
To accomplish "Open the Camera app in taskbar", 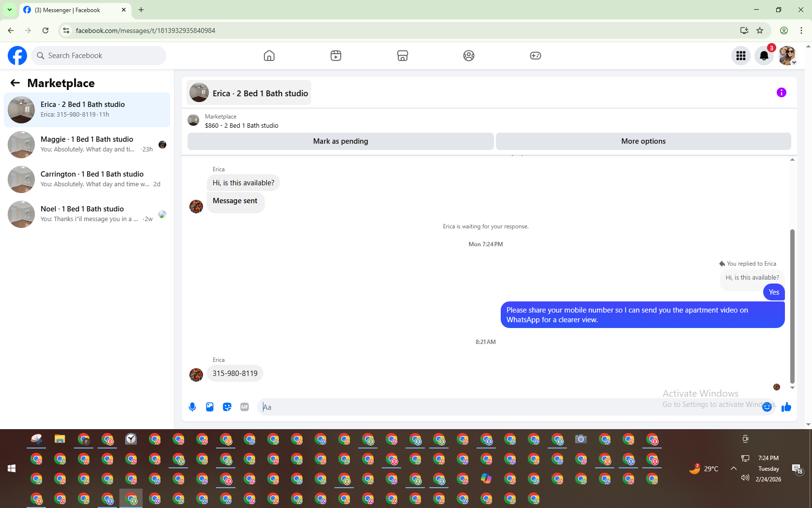I will pyautogui.click(x=581, y=439).
